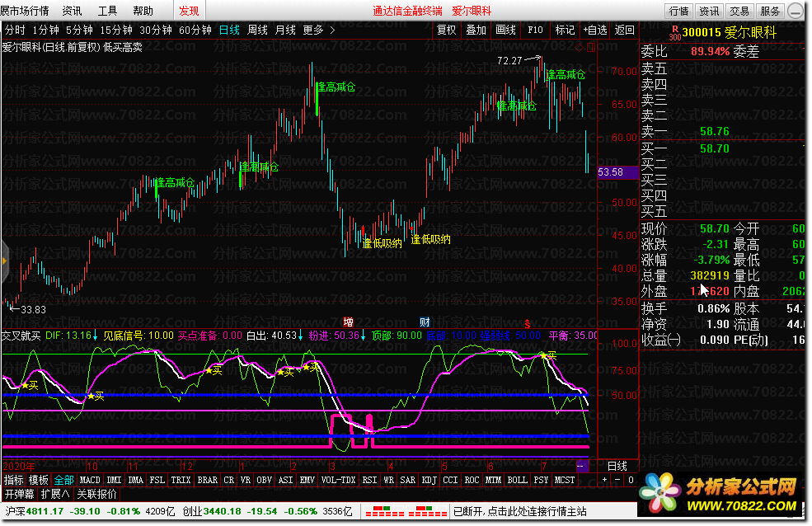Open 画线 drawing tools
Viewport: 812px width, 526px height.
click(505, 30)
